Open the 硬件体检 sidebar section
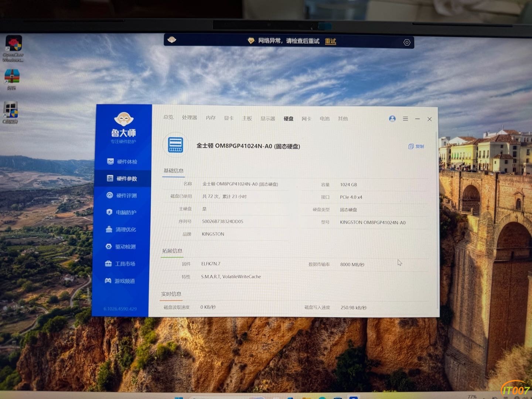This screenshot has width=532, height=399. pos(122,161)
